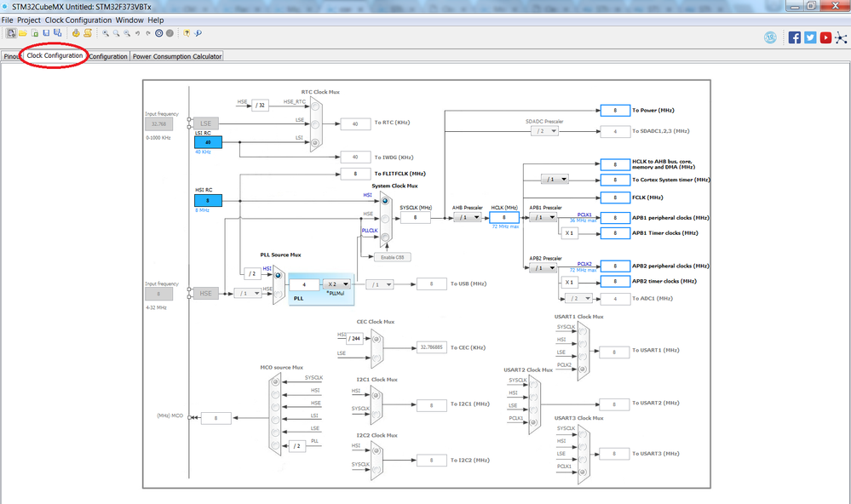This screenshot has width=851, height=504.
Task: Click the open project folder icon
Action: point(23,33)
